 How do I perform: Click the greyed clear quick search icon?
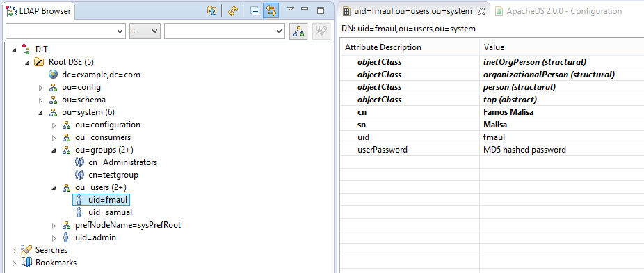321,31
